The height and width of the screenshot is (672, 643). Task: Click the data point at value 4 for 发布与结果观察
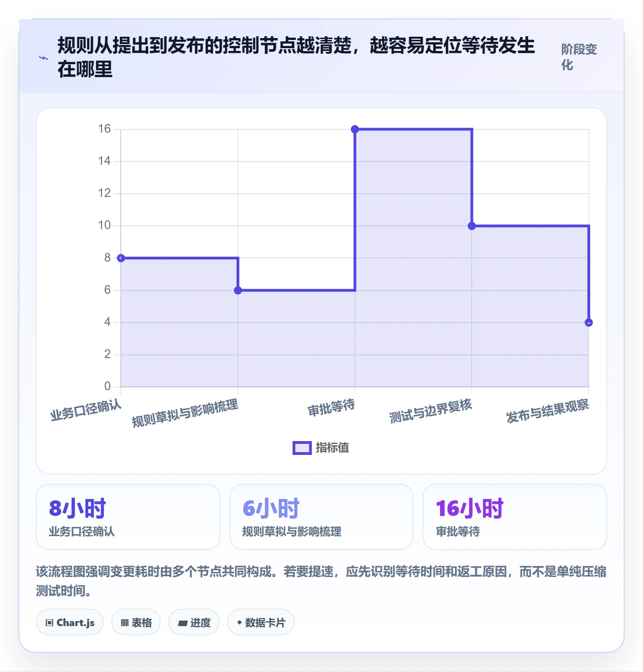[589, 323]
